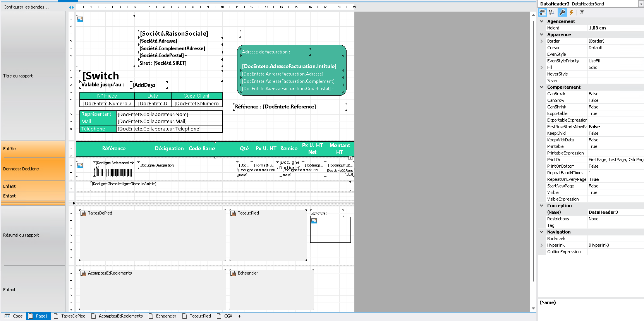Switch to the Code tab
Image resolution: width=644 pixels, height=321 pixels.
pos(14,316)
